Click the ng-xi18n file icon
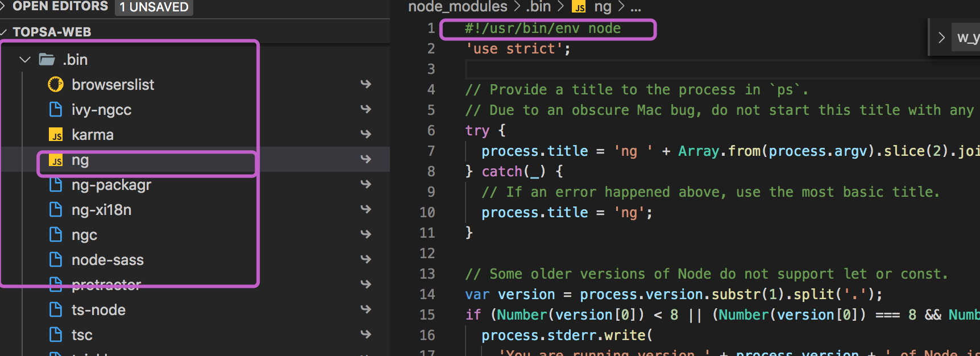This screenshot has height=356, width=980. tap(56, 209)
